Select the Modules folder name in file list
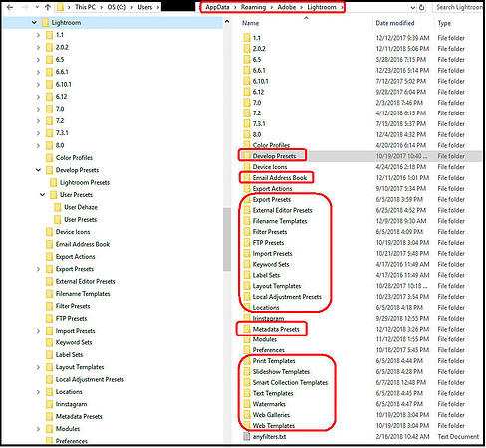 click(265, 339)
